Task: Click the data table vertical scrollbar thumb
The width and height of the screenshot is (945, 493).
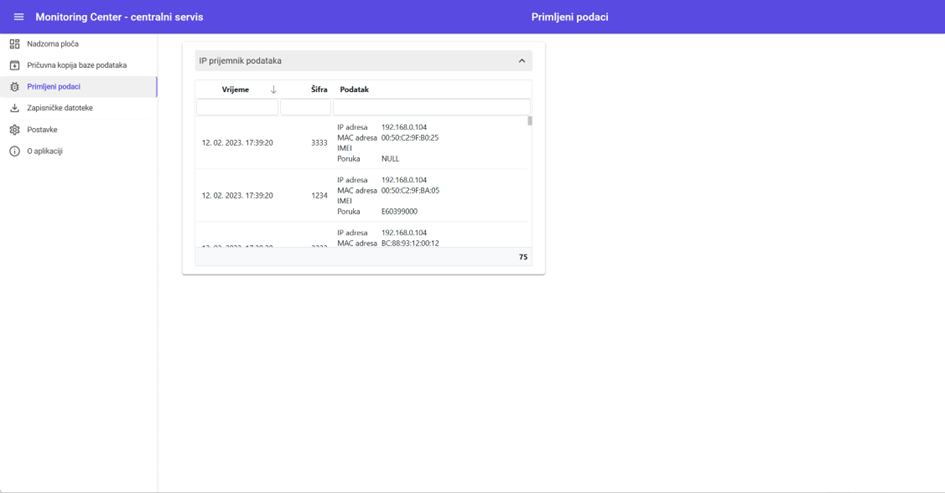Action: tap(529, 121)
